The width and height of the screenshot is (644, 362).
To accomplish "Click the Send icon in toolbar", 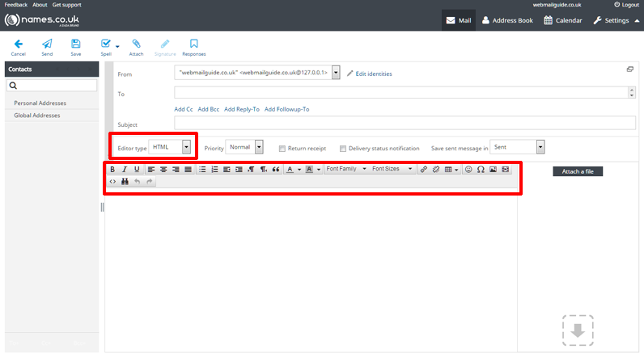I will [47, 45].
